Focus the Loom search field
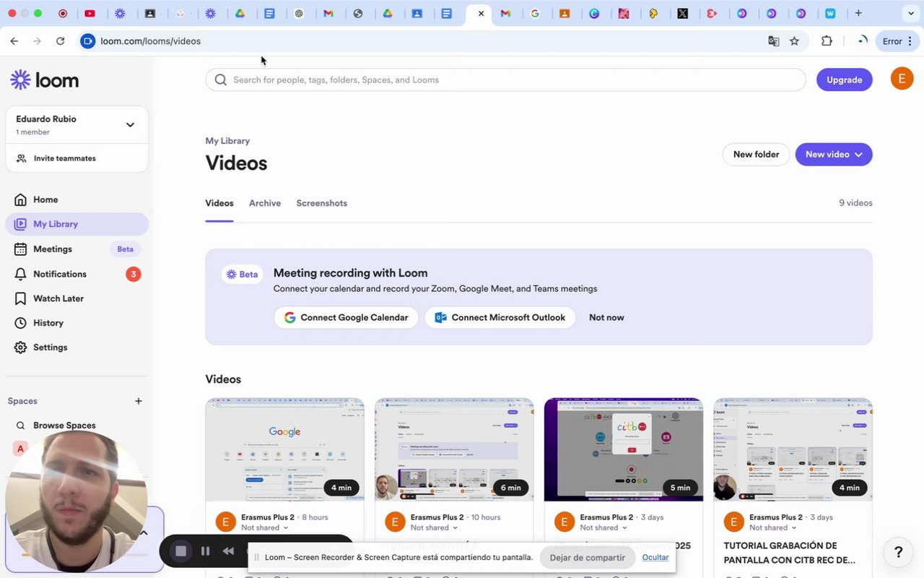The width and height of the screenshot is (924, 578). (505, 79)
